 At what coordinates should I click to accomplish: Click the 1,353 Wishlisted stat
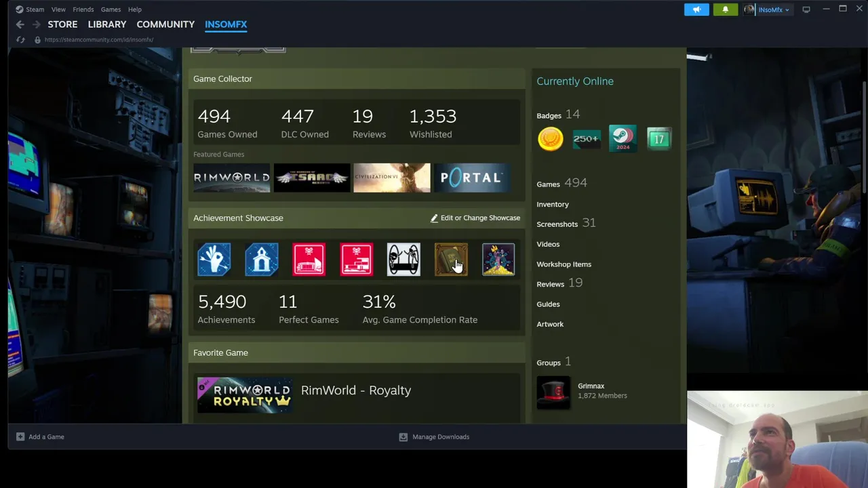point(433,123)
